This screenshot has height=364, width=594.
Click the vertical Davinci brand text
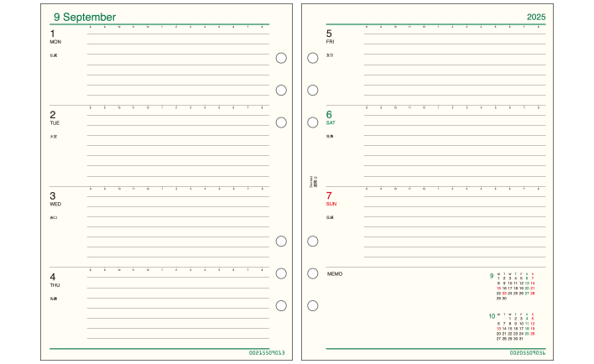tap(313, 182)
